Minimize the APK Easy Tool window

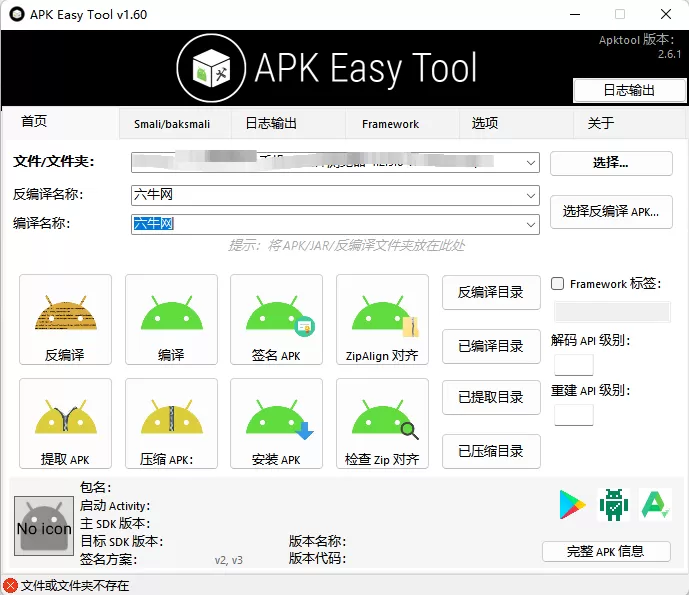click(x=575, y=15)
